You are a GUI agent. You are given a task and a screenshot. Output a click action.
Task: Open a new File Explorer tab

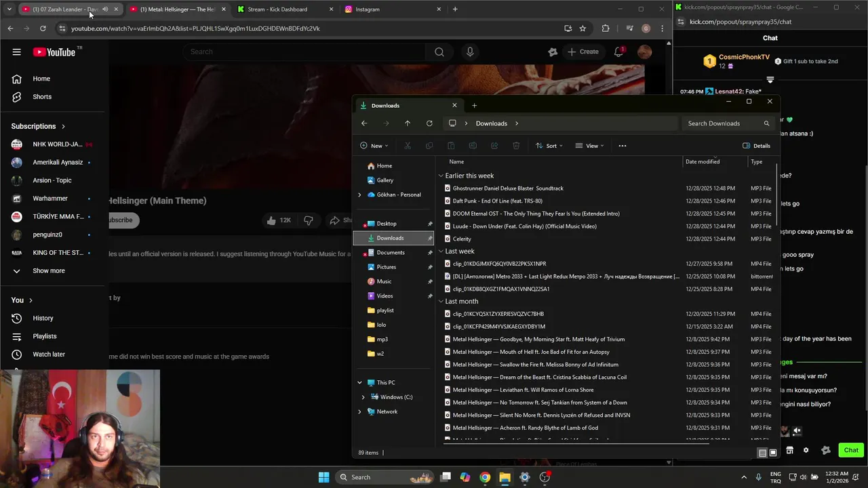[474, 105]
